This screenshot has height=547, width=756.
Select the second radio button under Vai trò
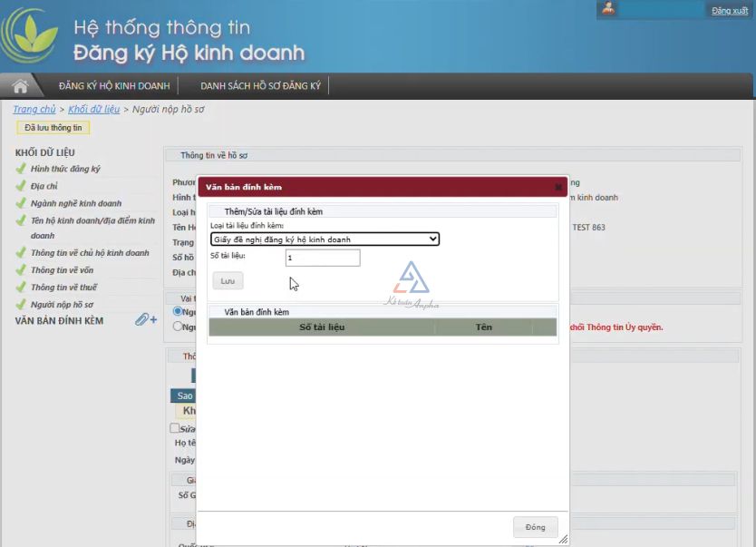pyautogui.click(x=178, y=327)
